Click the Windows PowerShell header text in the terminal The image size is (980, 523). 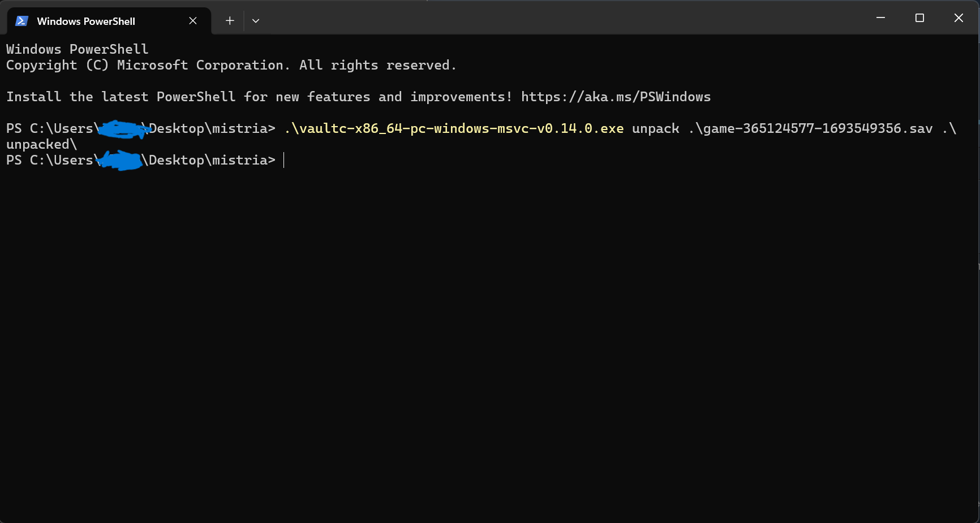tap(78, 49)
